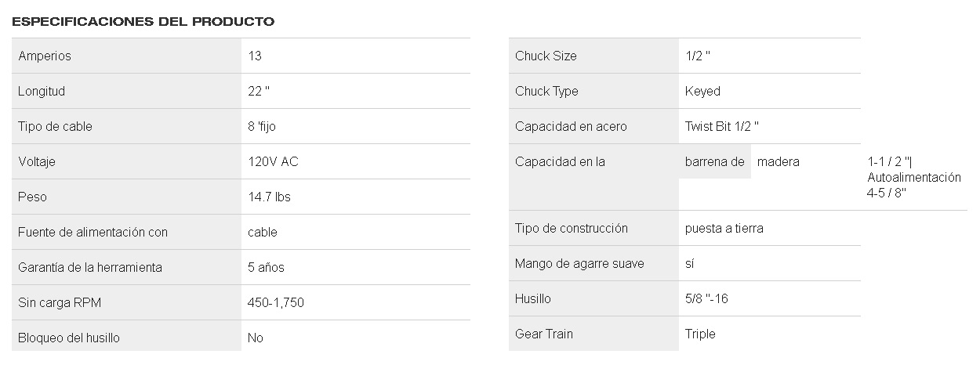Click the Autoalimentación capacity text
980x383 pixels.
pyautogui.click(x=914, y=177)
